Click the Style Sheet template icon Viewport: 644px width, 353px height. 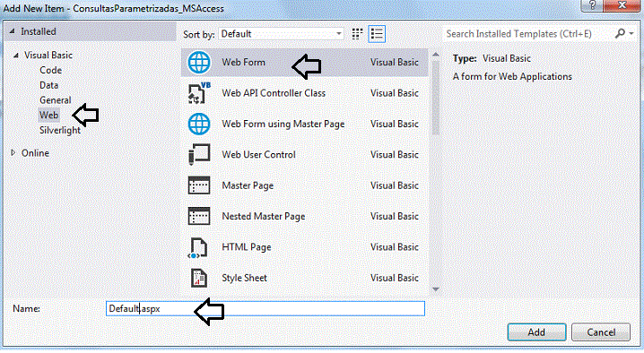199,278
